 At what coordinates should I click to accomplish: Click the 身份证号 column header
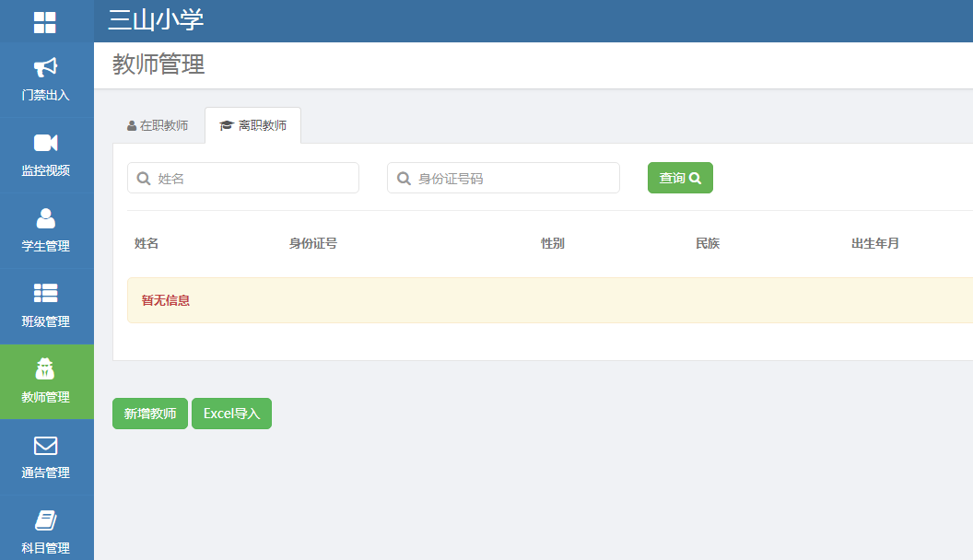click(x=313, y=243)
